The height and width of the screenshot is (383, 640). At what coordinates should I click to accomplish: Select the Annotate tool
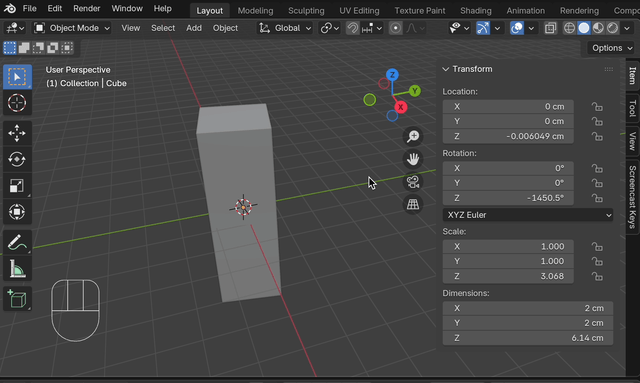point(17,243)
